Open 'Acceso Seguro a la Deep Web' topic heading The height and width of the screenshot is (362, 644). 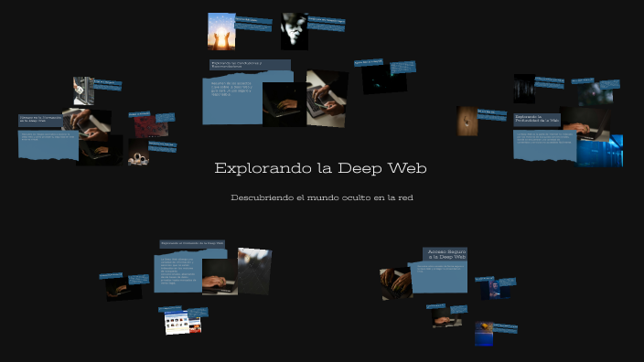point(445,254)
